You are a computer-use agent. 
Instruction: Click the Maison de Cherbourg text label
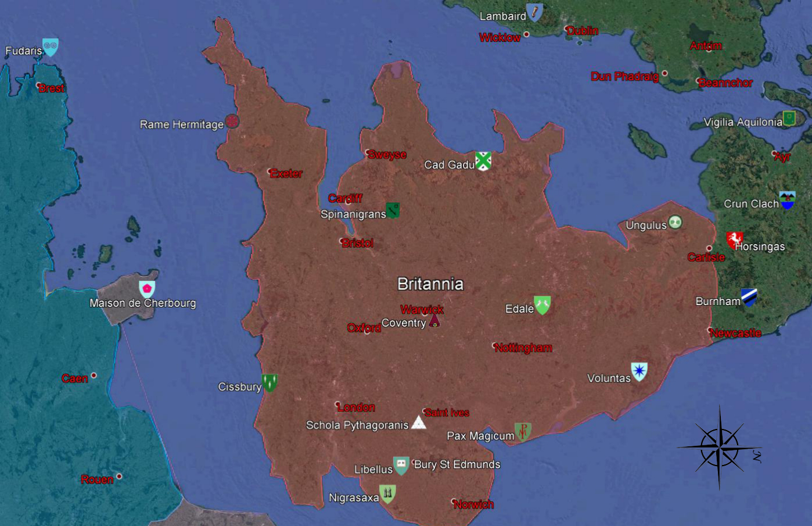pos(143,303)
